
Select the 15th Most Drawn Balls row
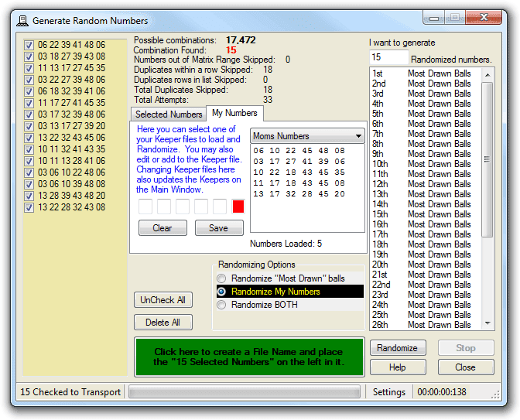426,214
